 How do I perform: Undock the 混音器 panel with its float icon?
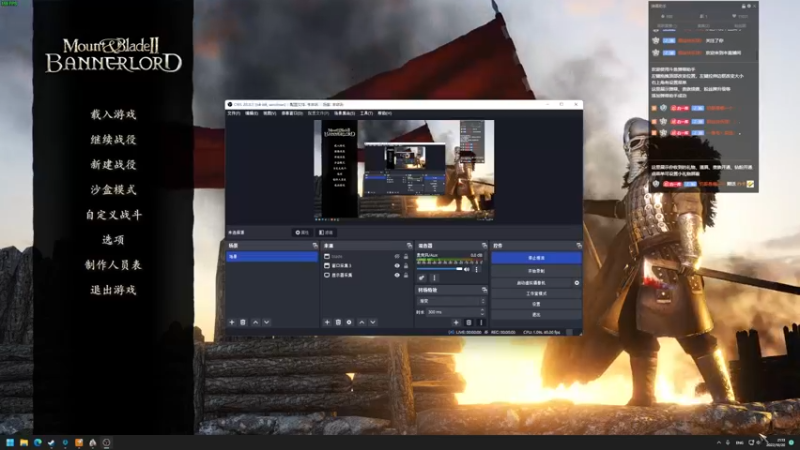[484, 246]
